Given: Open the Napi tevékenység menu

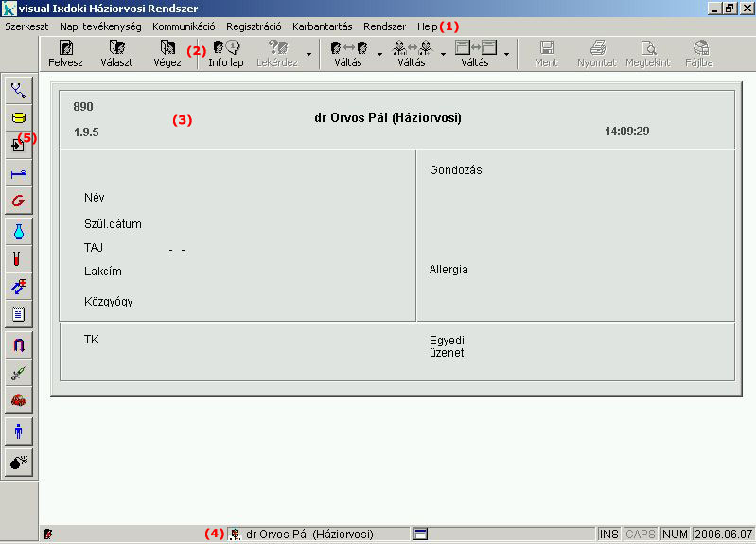Looking at the screenshot, I should coord(100,26).
